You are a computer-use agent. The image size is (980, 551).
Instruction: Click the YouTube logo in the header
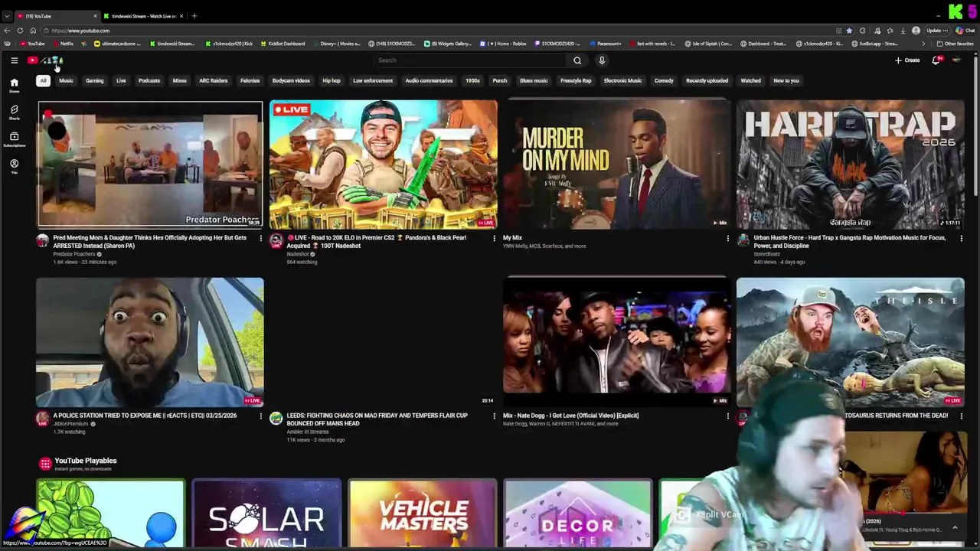pos(46,60)
